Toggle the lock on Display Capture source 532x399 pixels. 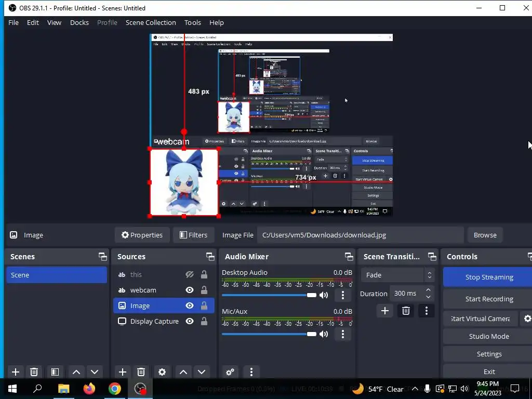tap(204, 321)
